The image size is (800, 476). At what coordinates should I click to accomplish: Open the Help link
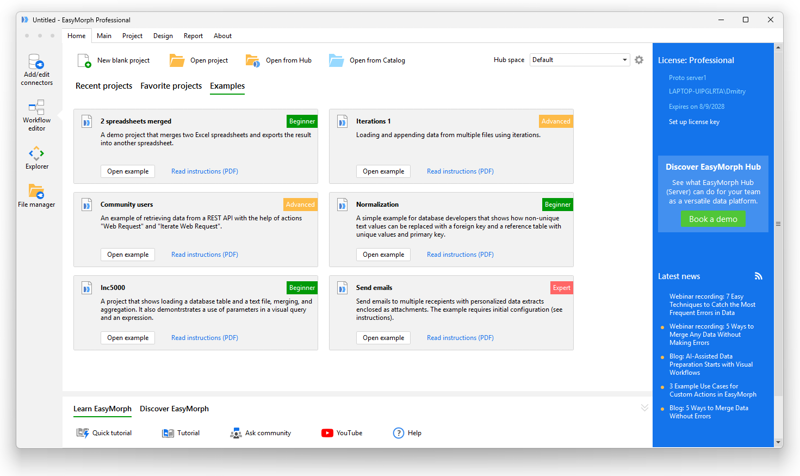pos(407,433)
